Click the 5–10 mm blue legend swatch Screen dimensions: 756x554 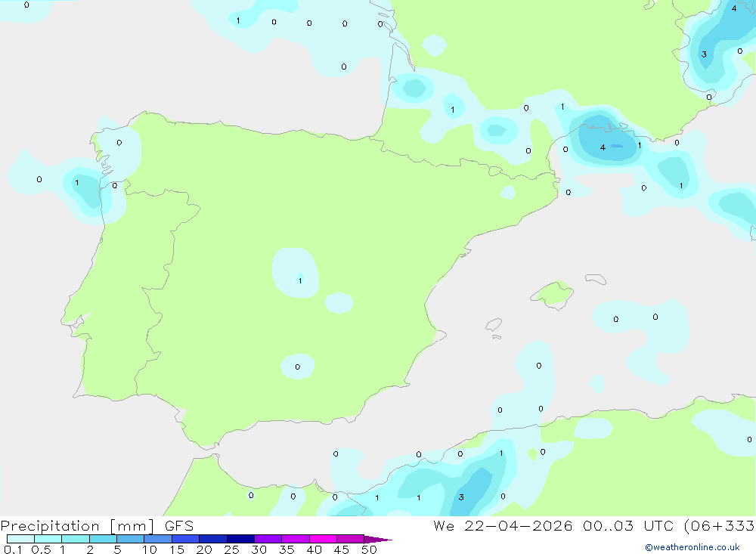[130, 539]
